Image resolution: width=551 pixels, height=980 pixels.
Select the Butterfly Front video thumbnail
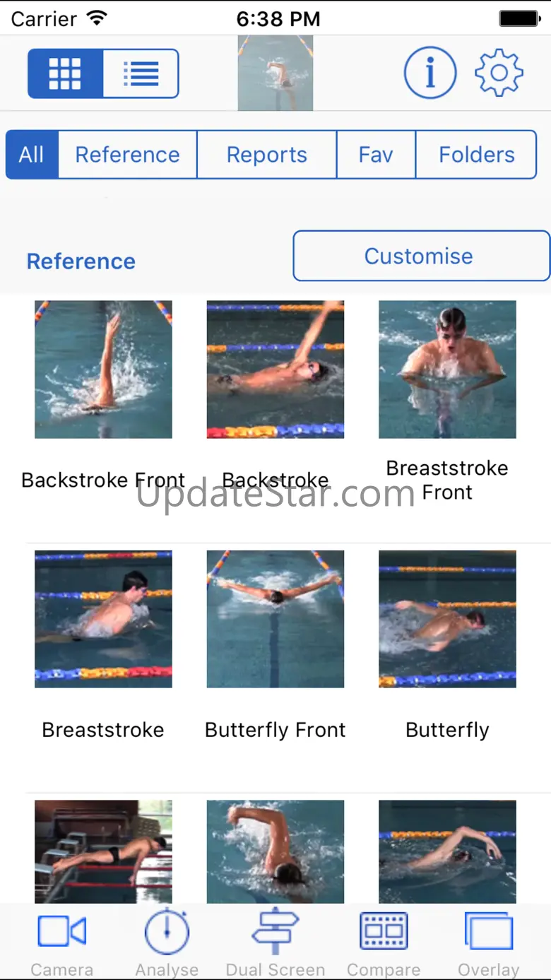(275, 619)
